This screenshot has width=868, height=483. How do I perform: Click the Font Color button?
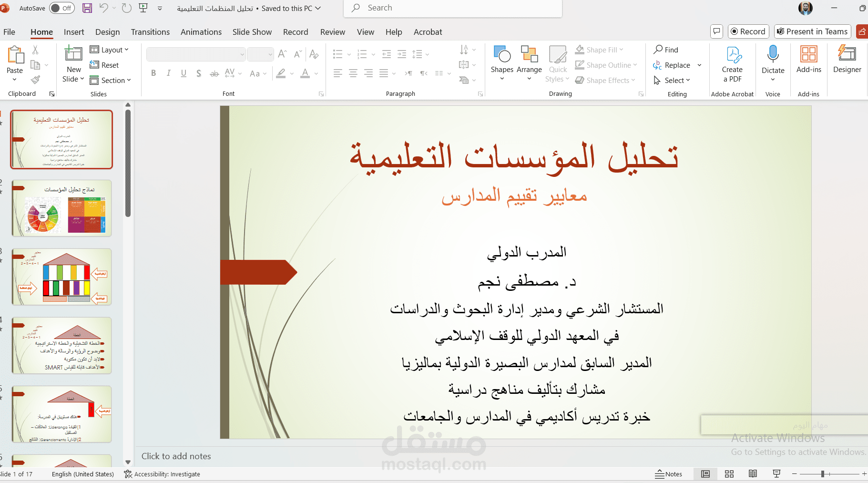tap(306, 73)
